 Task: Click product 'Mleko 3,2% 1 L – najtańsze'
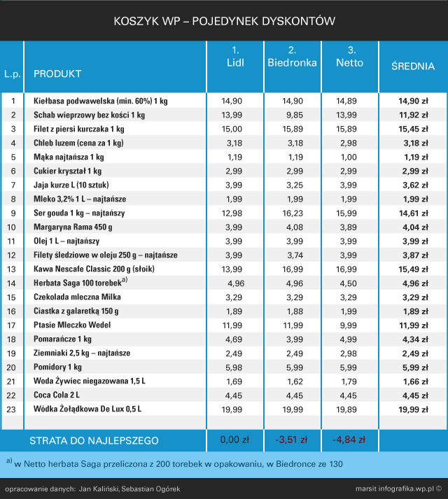80,199
